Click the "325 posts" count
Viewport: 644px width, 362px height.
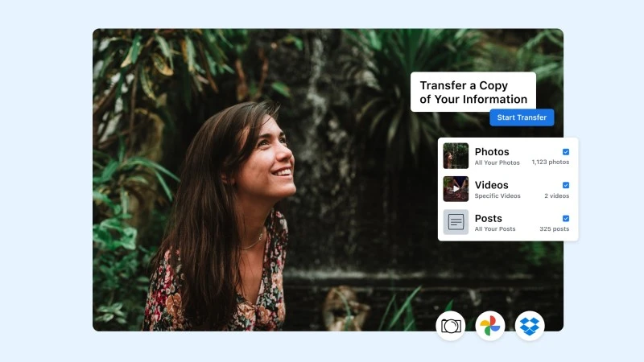[554, 229]
